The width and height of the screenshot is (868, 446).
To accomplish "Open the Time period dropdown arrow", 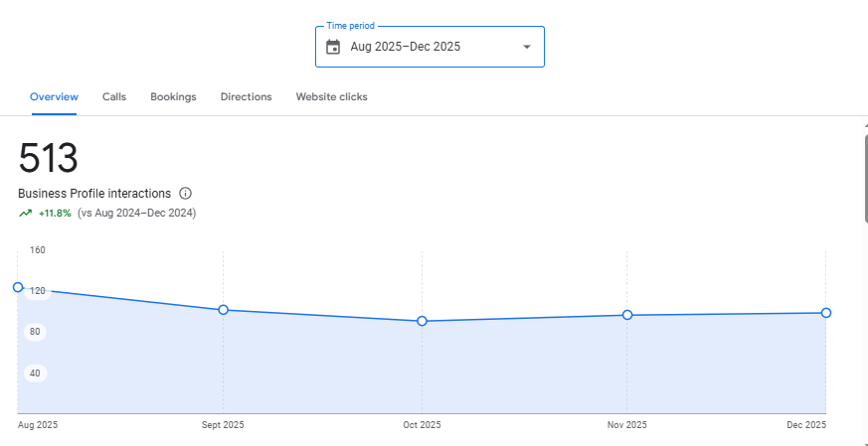I will coord(527,47).
